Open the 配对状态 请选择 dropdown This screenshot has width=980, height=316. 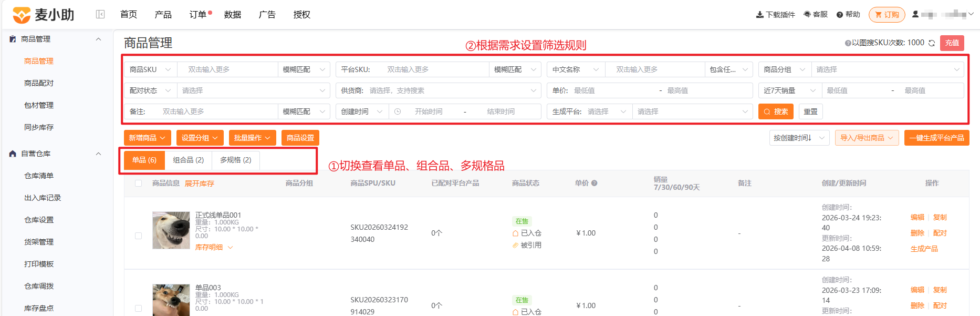[x=253, y=90]
